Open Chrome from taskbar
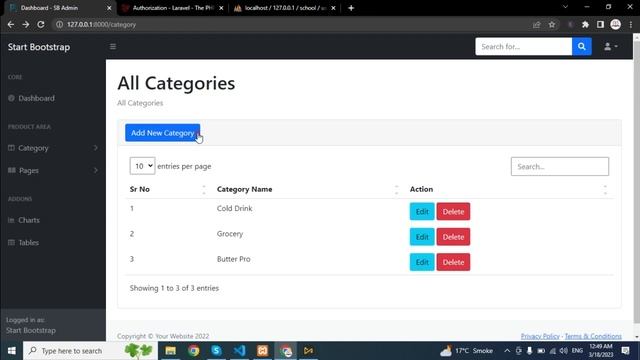 [193, 351]
